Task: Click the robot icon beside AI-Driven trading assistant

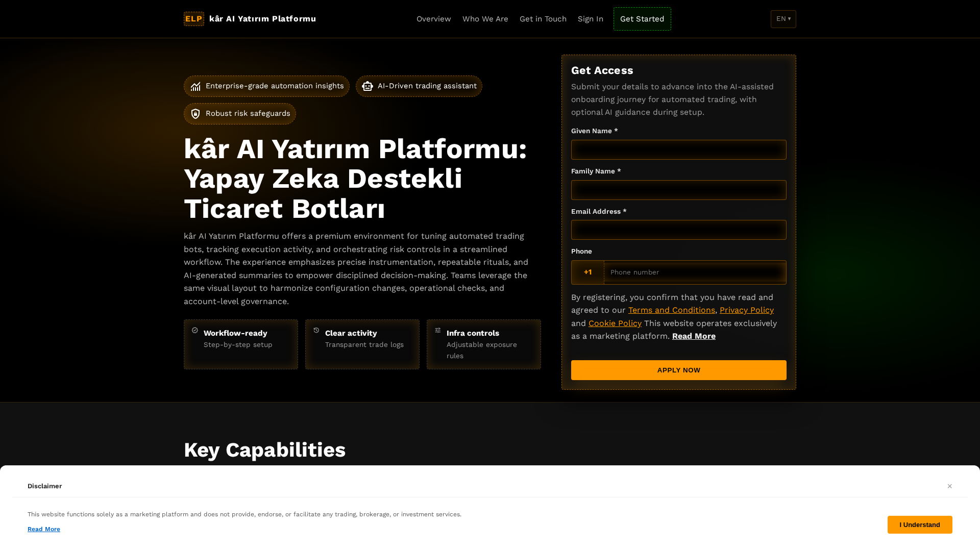Action: [x=367, y=86]
